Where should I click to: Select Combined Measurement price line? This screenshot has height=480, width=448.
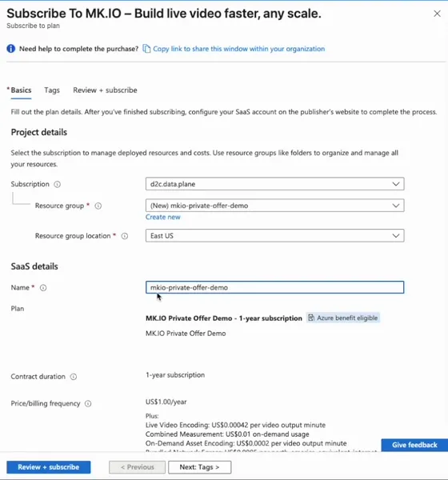[227, 434]
